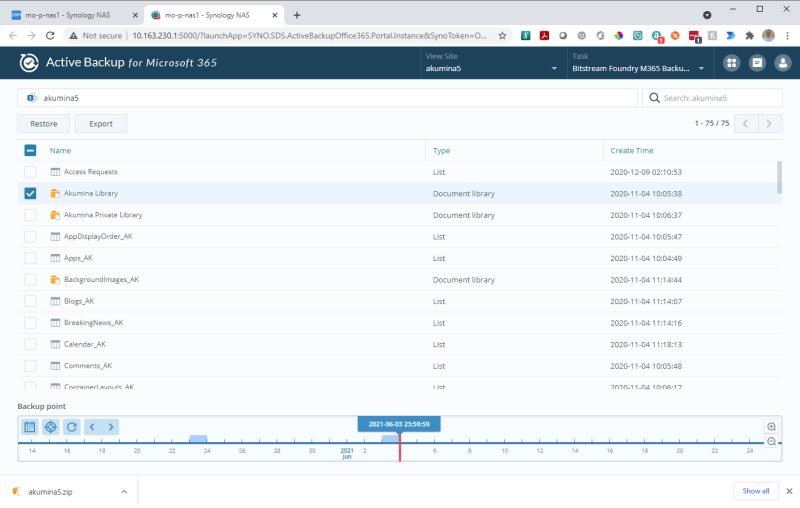The image size is (800, 508).
Task: Uncheck the Akumina Library checkbox
Action: pos(30,193)
